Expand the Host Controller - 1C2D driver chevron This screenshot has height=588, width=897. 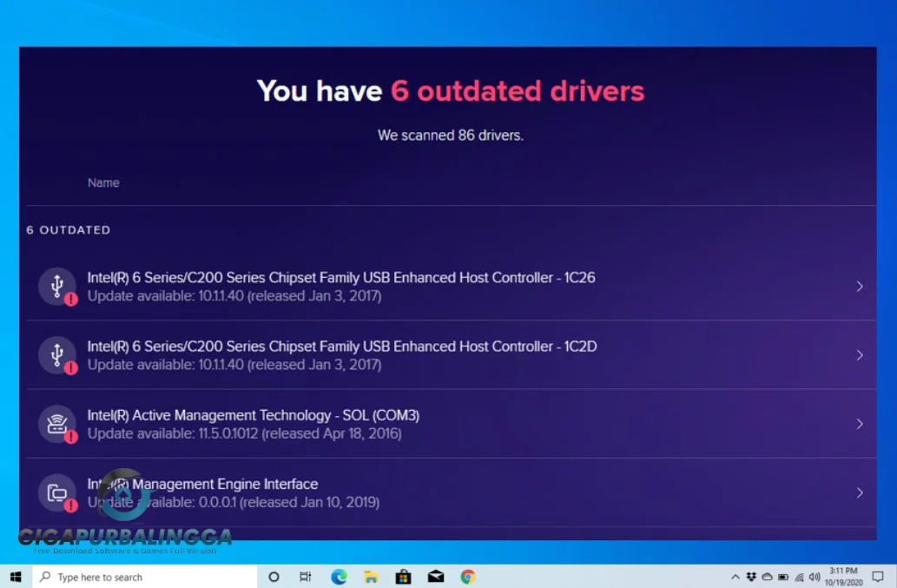click(x=860, y=355)
